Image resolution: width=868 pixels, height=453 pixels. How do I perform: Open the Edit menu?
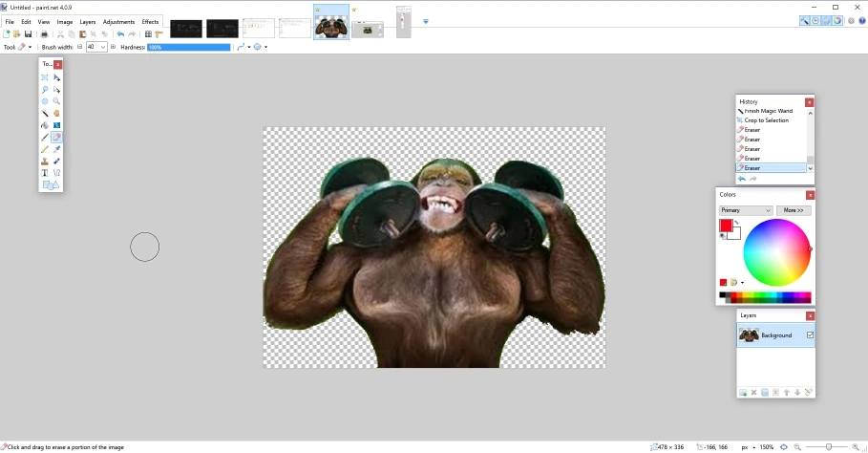[x=26, y=22]
